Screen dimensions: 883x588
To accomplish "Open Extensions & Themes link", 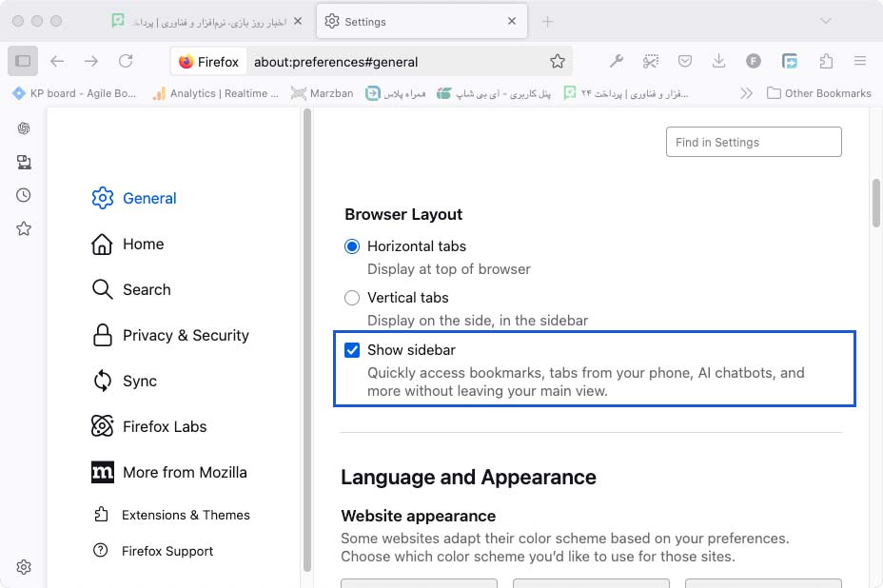I will pos(186,515).
